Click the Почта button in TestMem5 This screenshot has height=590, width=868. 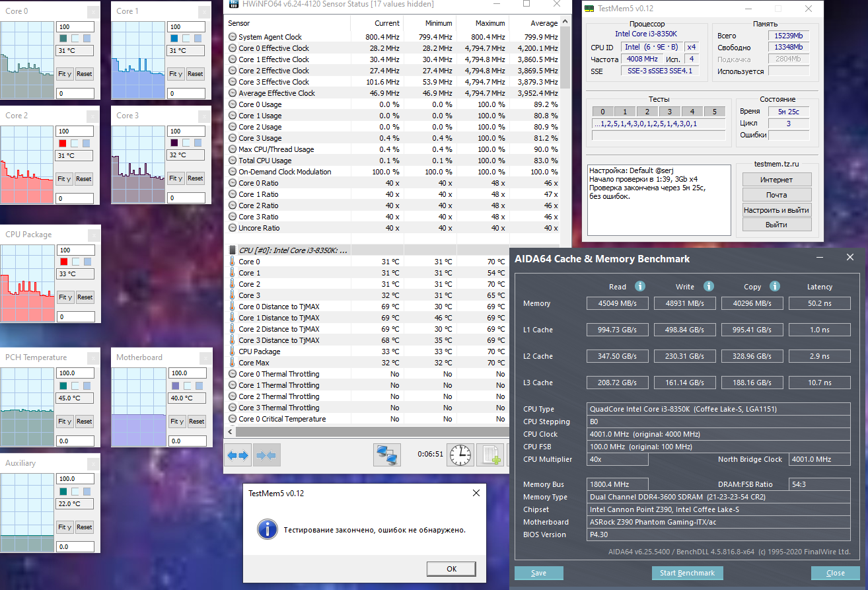[777, 195]
